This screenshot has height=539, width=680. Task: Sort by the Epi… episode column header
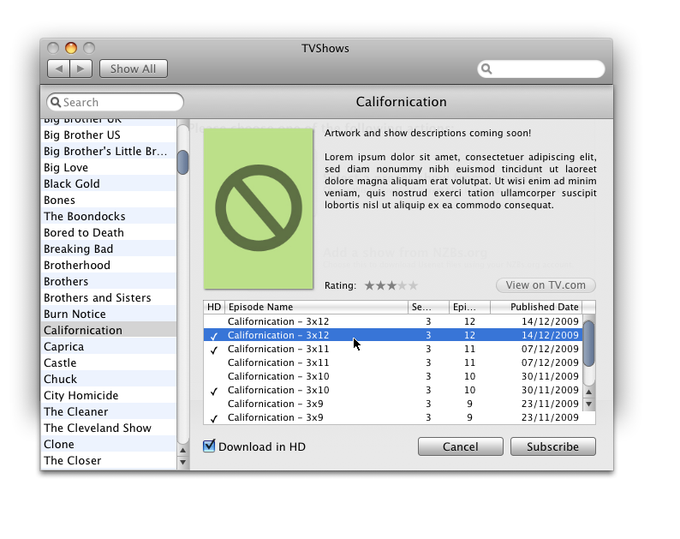coord(470,307)
